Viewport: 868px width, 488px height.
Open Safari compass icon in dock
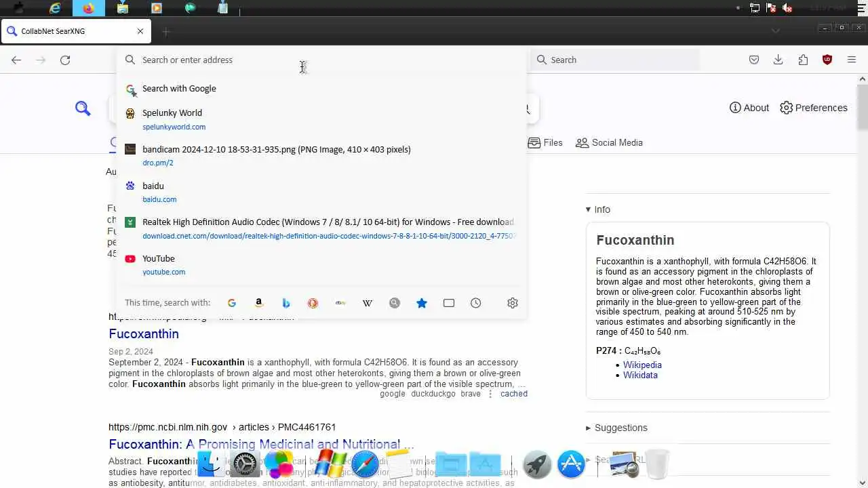[364, 464]
